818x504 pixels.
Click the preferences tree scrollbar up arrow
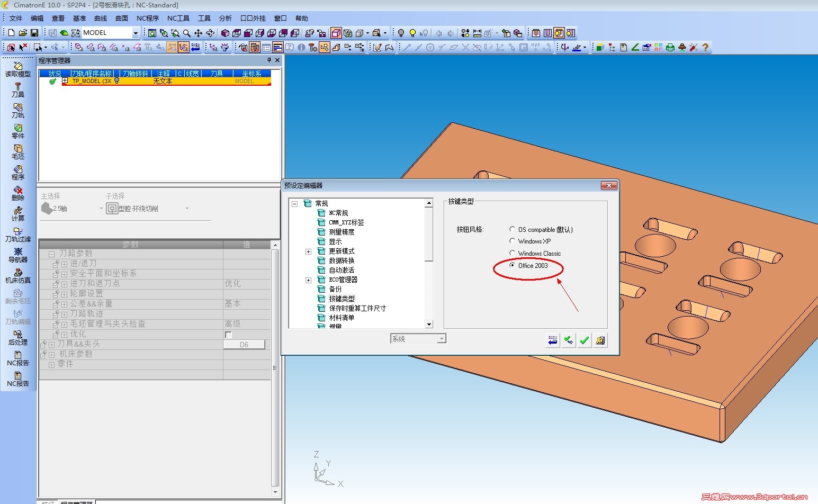pyautogui.click(x=429, y=203)
